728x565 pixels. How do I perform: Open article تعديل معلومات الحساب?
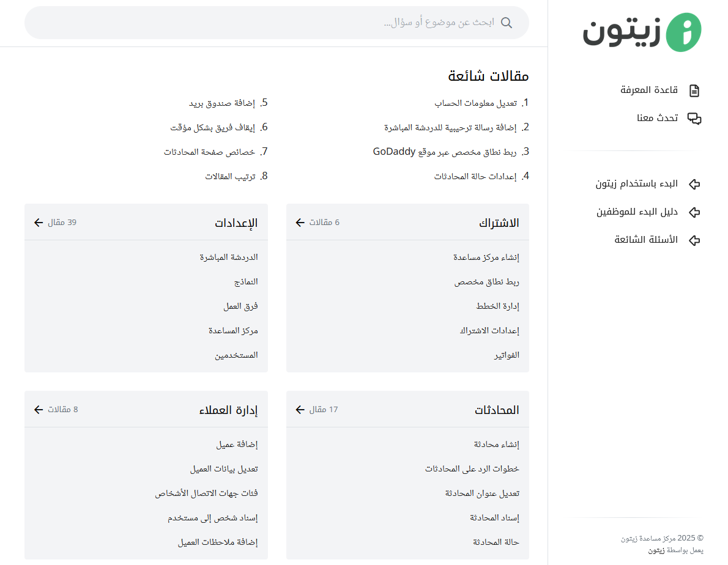click(476, 103)
